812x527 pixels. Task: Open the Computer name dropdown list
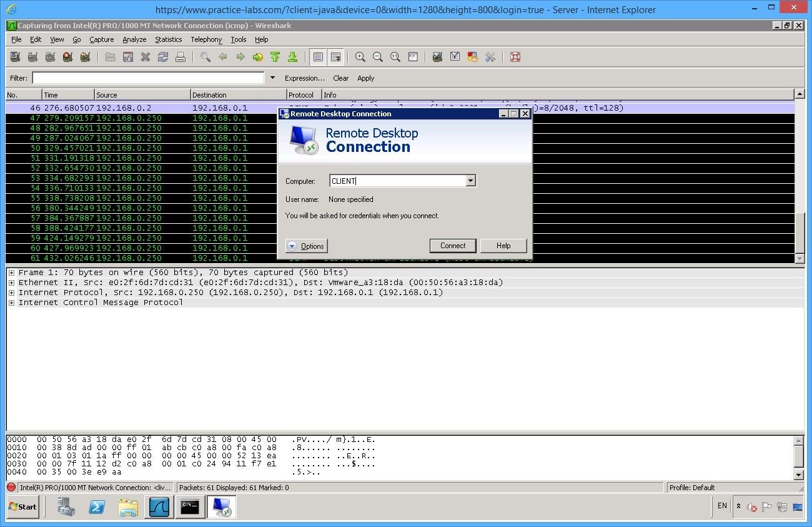471,181
